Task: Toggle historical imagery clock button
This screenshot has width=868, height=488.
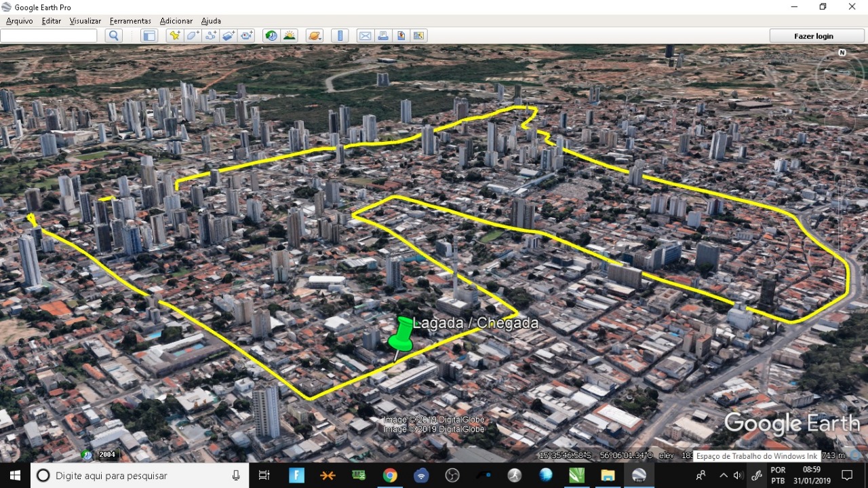Action: pos(271,36)
